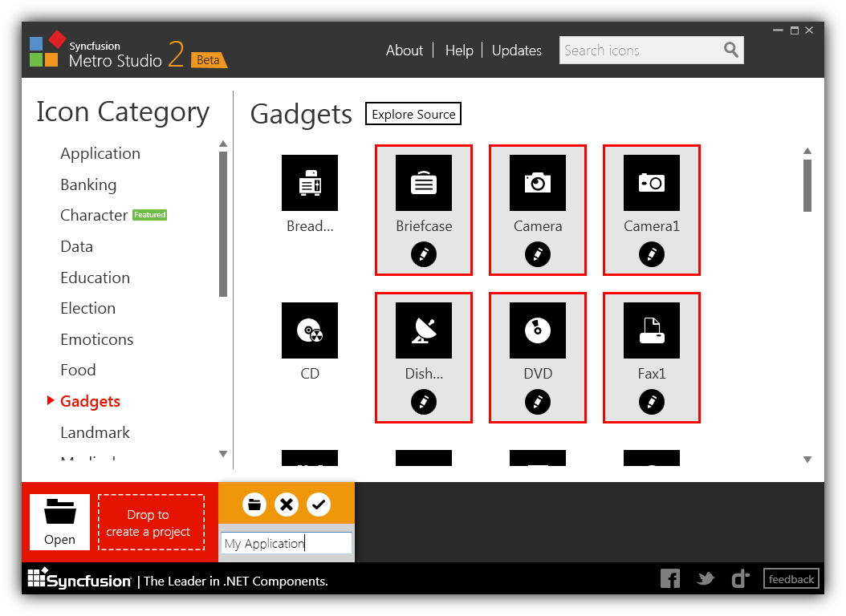Select the Landmark category
Viewport: 846px width, 616px height.
click(95, 432)
